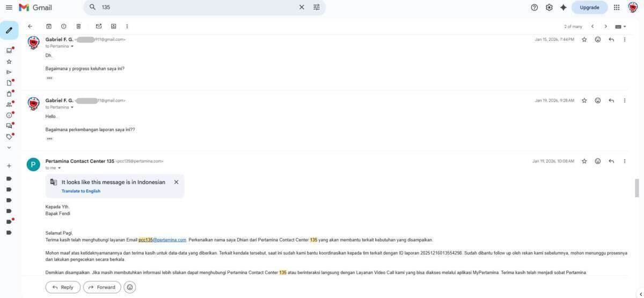Image resolution: width=644 pixels, height=298 pixels.
Task: Add emoji reaction to Jan 15 message
Action: click(597, 40)
